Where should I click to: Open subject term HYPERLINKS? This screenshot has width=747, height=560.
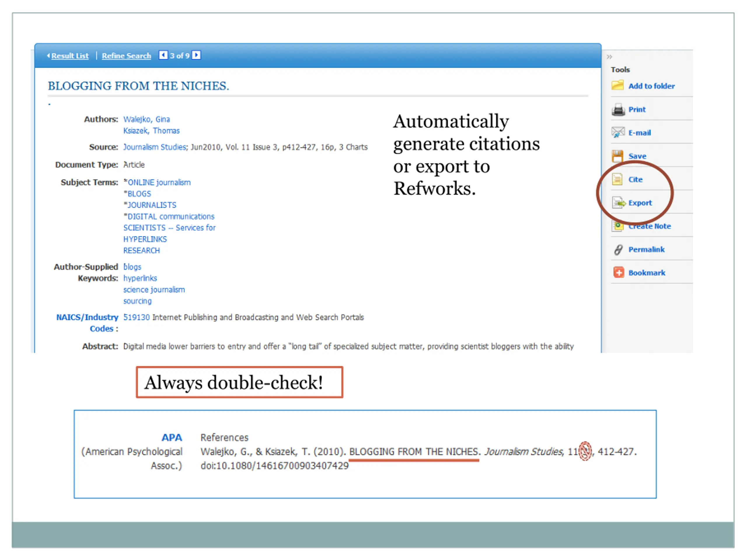145,239
